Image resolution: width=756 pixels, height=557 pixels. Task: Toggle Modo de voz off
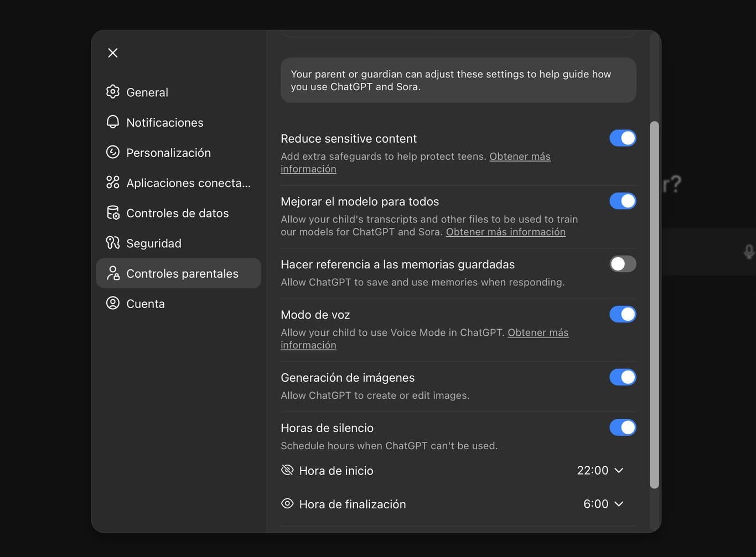623,315
